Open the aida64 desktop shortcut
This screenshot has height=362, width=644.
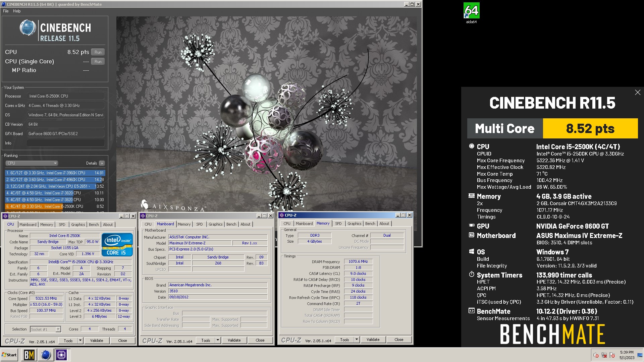[x=471, y=13]
